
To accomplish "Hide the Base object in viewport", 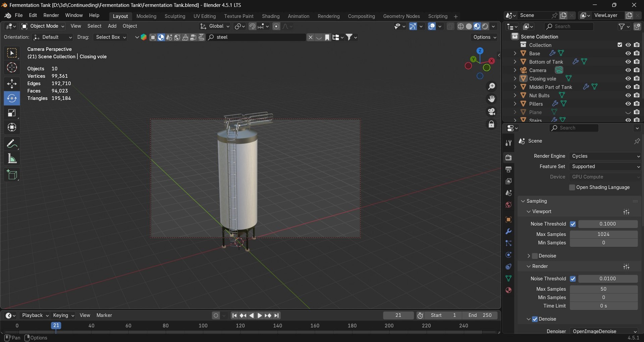I will click(628, 53).
